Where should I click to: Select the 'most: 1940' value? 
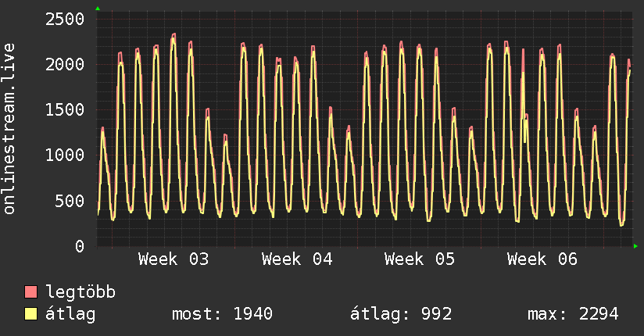pyautogui.click(x=222, y=314)
